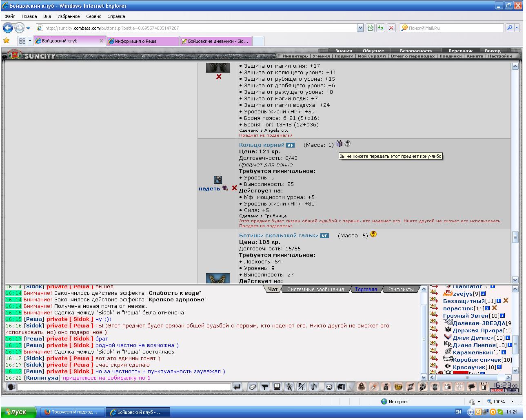The image size is (526, 420).
Task: Click the Favorites star icon
Action: 6,40
